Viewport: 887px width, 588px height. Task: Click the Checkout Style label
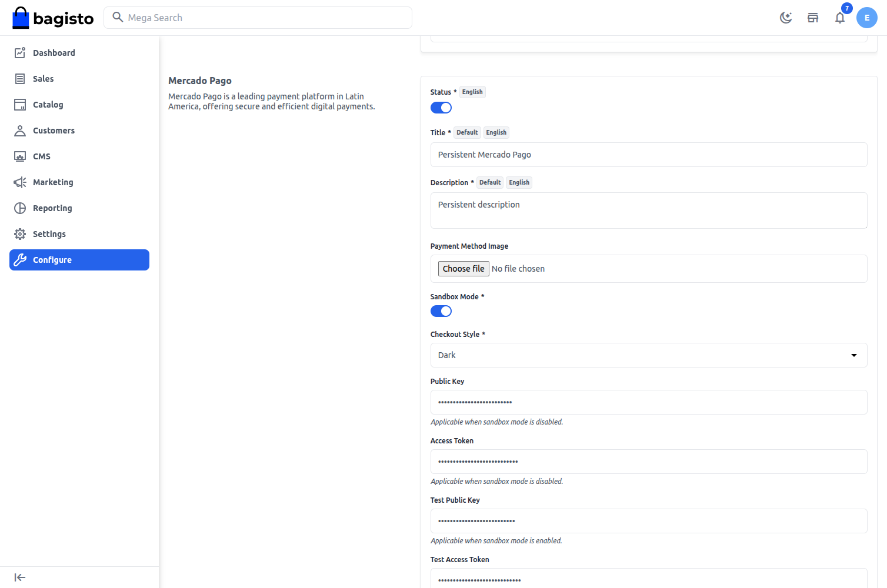pyautogui.click(x=458, y=335)
